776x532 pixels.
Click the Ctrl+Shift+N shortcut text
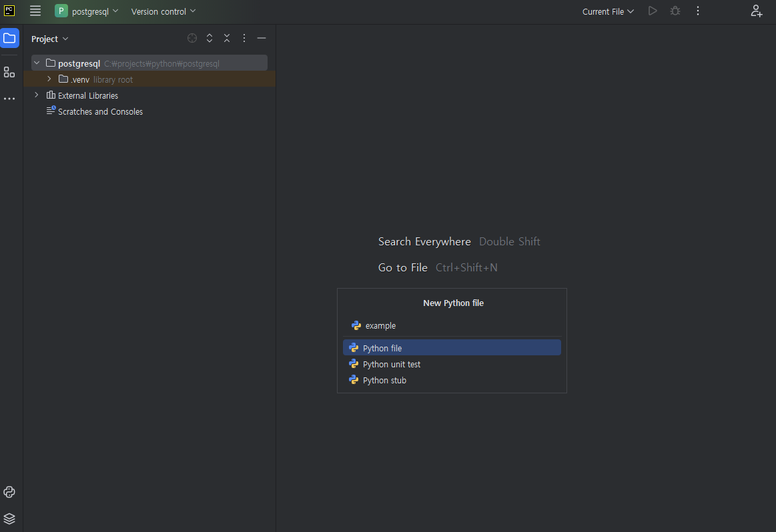coord(466,267)
